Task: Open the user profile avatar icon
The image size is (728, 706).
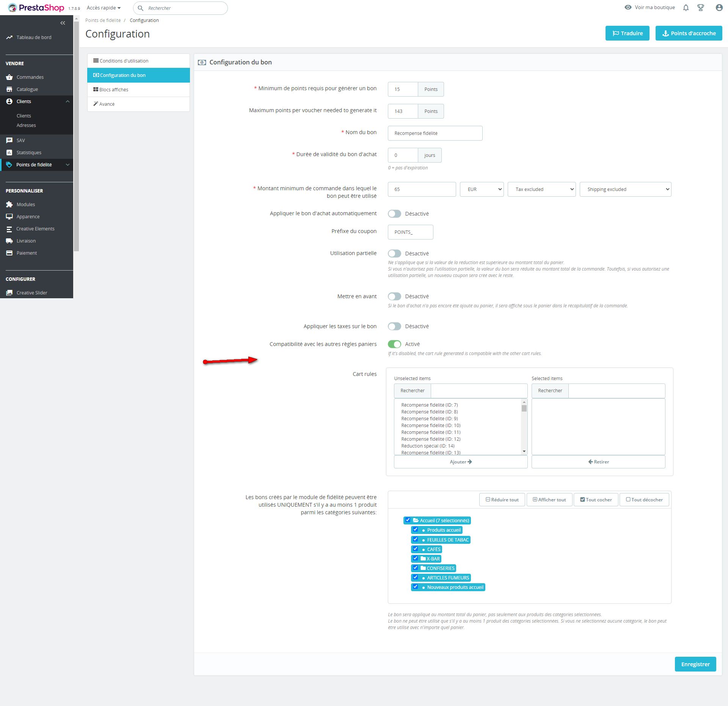Action: click(x=719, y=8)
